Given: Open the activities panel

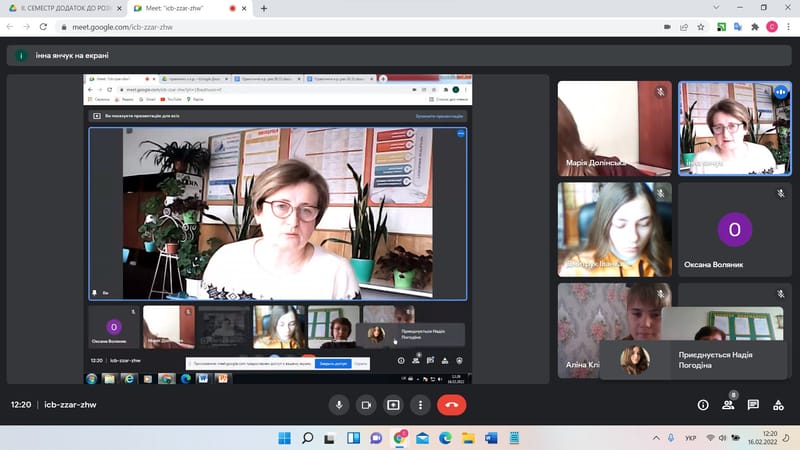Looking at the screenshot, I should pyautogui.click(x=778, y=405).
